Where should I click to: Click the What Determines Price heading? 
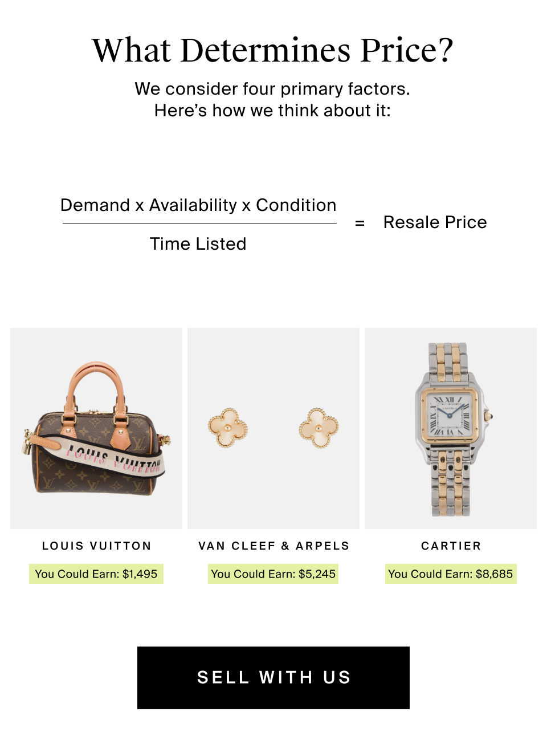(272, 50)
